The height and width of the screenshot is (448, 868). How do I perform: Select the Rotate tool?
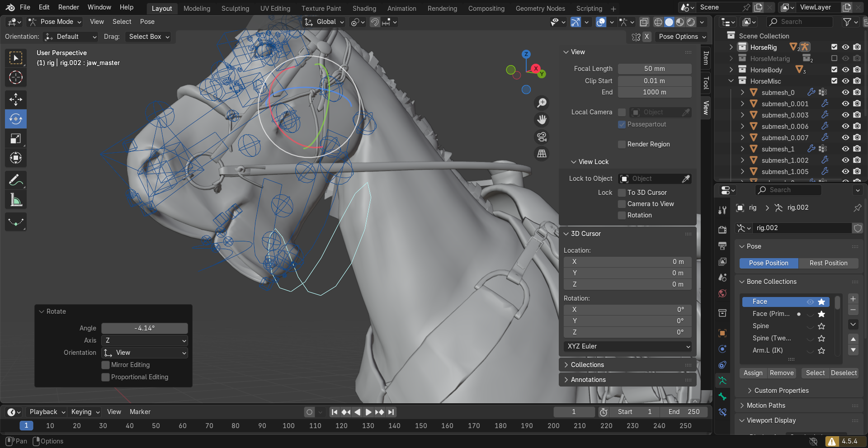[x=16, y=119]
